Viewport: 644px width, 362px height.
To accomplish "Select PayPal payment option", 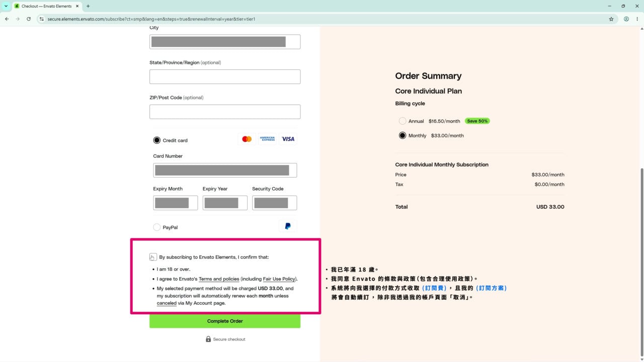I will pyautogui.click(x=157, y=227).
